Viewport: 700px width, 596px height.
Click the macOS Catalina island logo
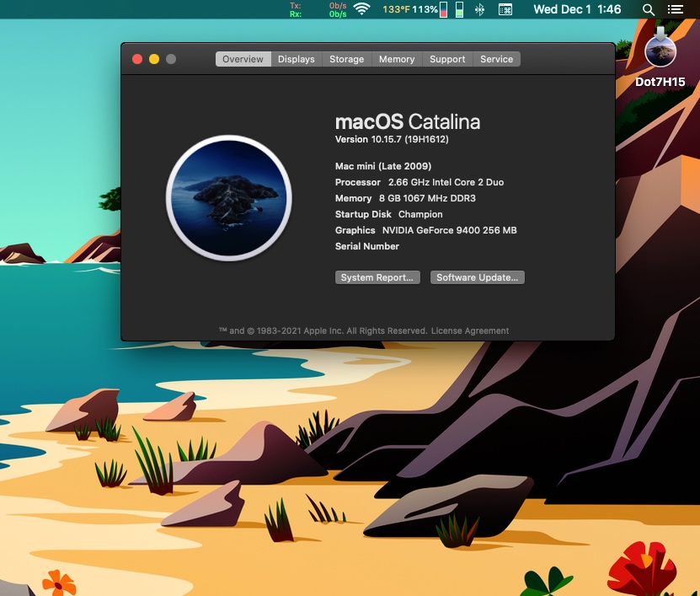coord(229,198)
